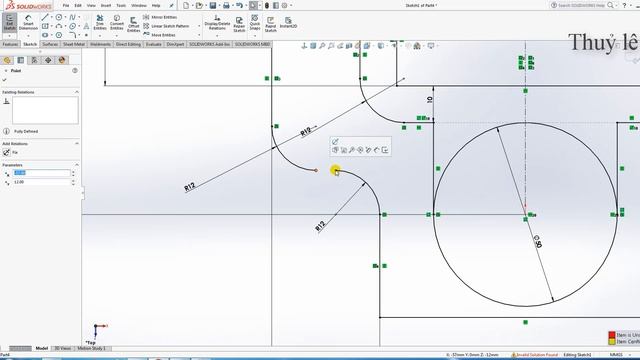The image size is (640, 360).
Task: Click the Quick Snaps tool
Action: pos(255,22)
